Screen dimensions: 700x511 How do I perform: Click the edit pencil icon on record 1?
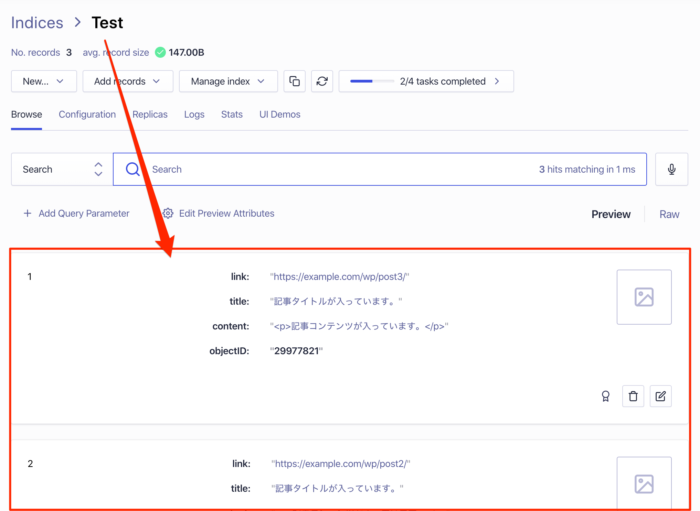point(660,396)
